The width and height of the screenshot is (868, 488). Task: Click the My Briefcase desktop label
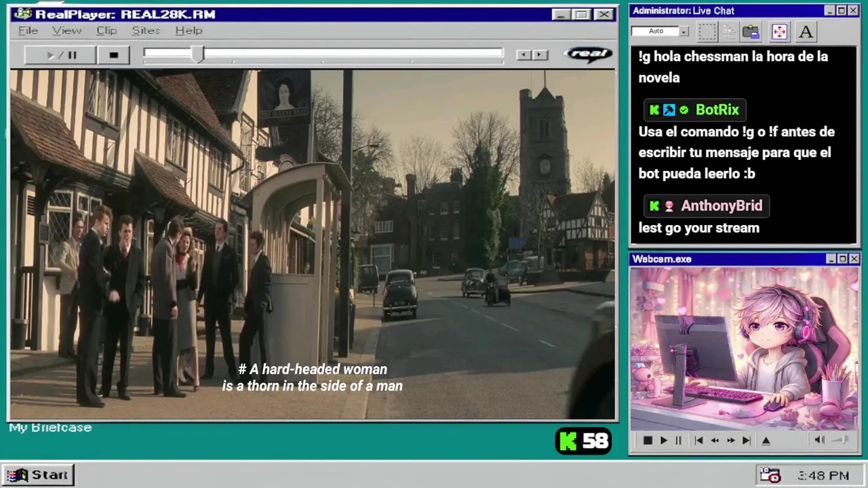[x=50, y=428]
